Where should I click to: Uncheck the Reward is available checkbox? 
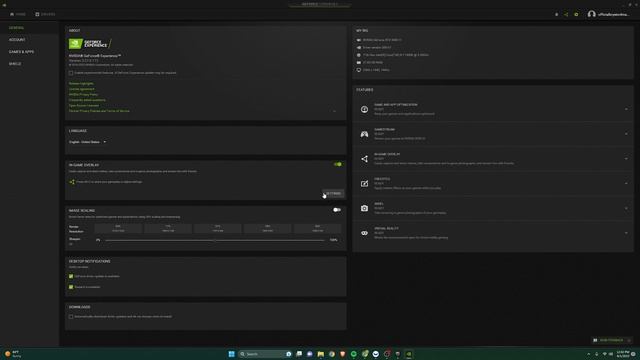tap(71, 287)
